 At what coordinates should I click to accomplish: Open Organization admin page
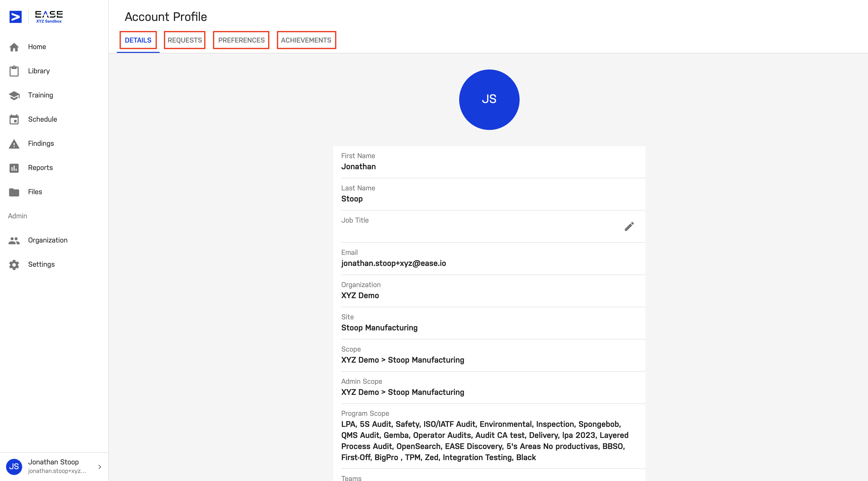pos(54,240)
